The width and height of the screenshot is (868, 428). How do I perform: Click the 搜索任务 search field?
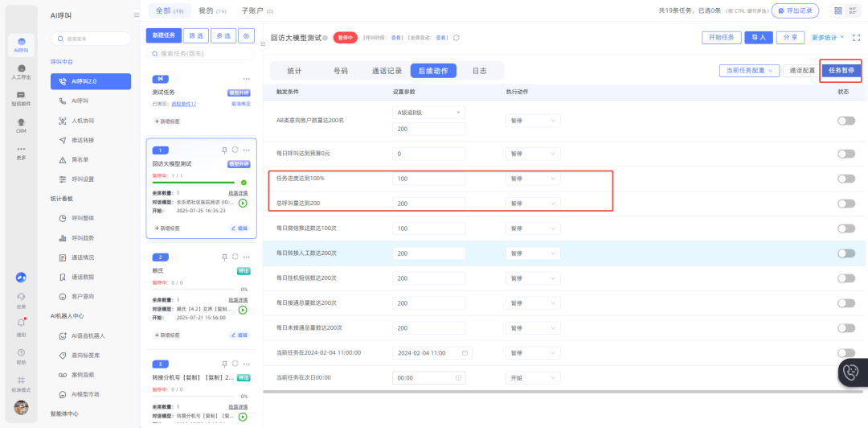pyautogui.click(x=200, y=54)
